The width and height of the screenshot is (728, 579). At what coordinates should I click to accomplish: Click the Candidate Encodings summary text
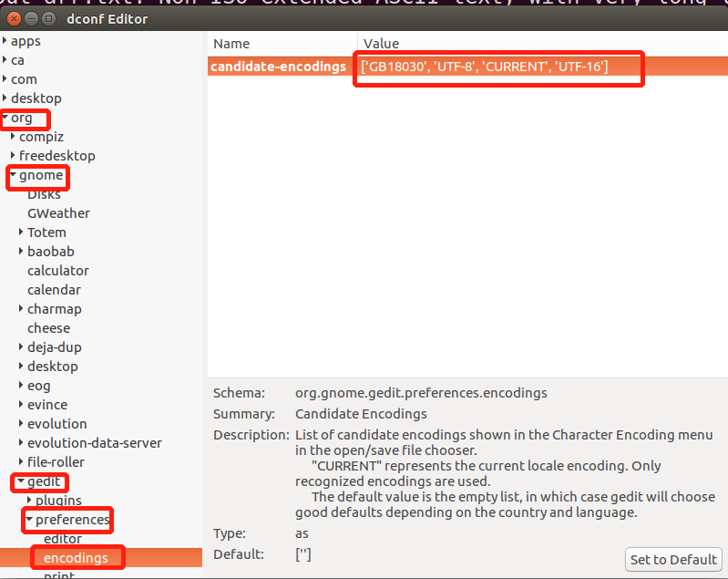point(361,414)
